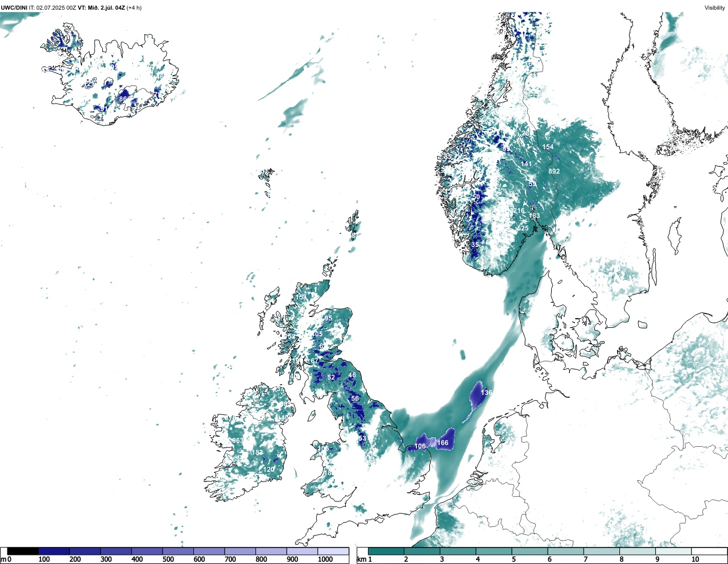Viewport: 728px width, 564px height.
Task: Click the '86' value in Iceland
Action: pyautogui.click(x=123, y=99)
